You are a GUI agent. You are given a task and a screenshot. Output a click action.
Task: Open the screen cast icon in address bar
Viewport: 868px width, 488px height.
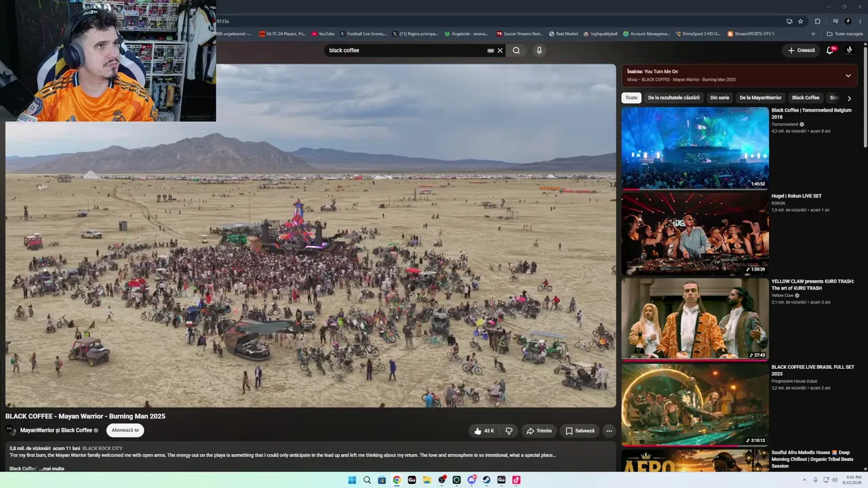789,21
